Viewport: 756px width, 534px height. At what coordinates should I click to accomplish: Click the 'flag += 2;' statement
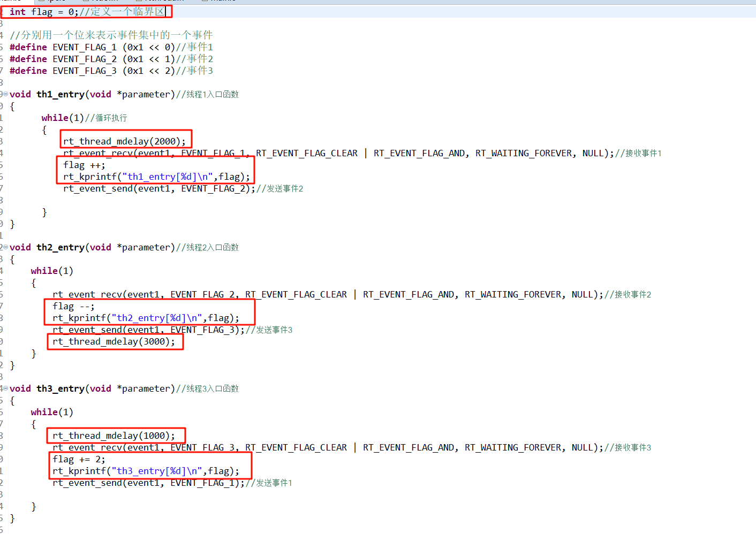(x=79, y=459)
